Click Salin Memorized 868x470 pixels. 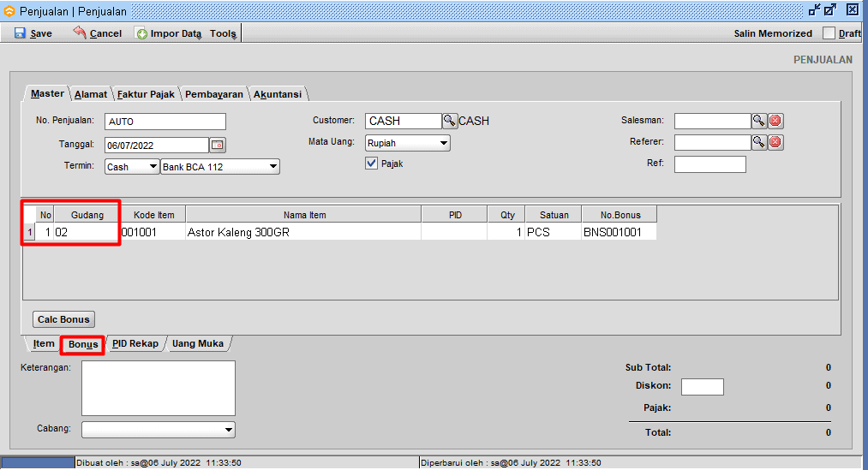click(773, 33)
